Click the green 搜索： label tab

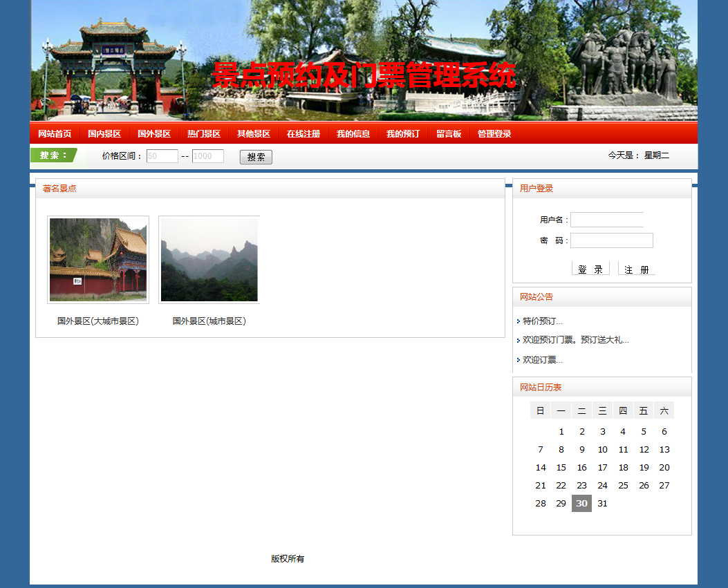53,155
